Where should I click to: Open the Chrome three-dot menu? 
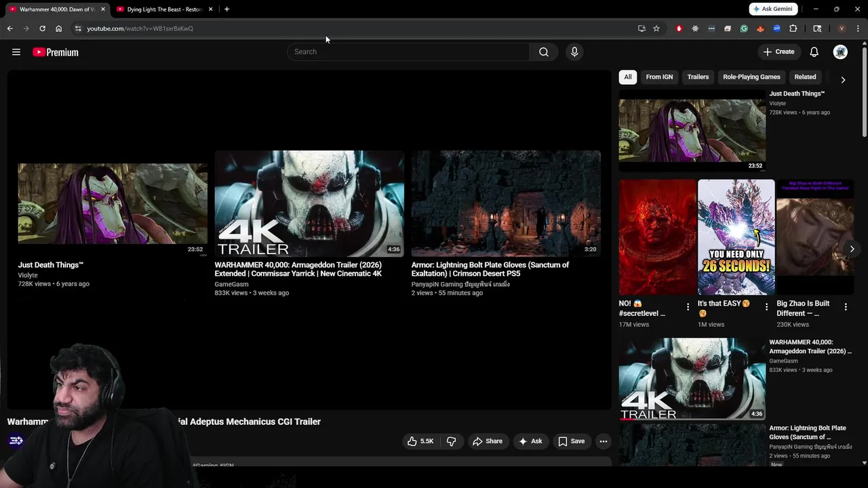click(858, 28)
